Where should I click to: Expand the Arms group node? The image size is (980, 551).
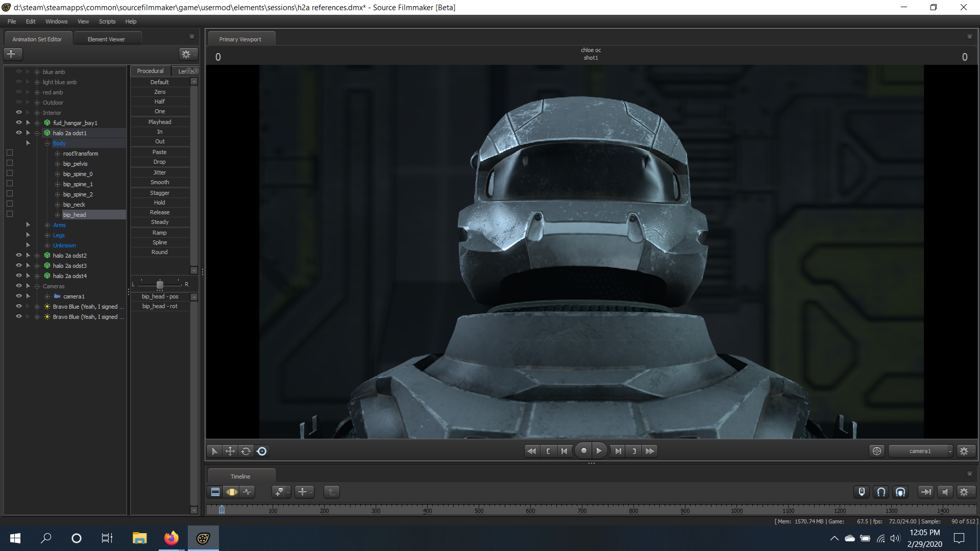(47, 225)
